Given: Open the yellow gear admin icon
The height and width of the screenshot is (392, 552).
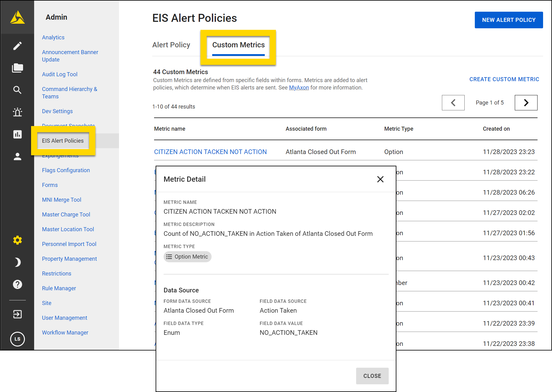Looking at the screenshot, I should point(18,240).
